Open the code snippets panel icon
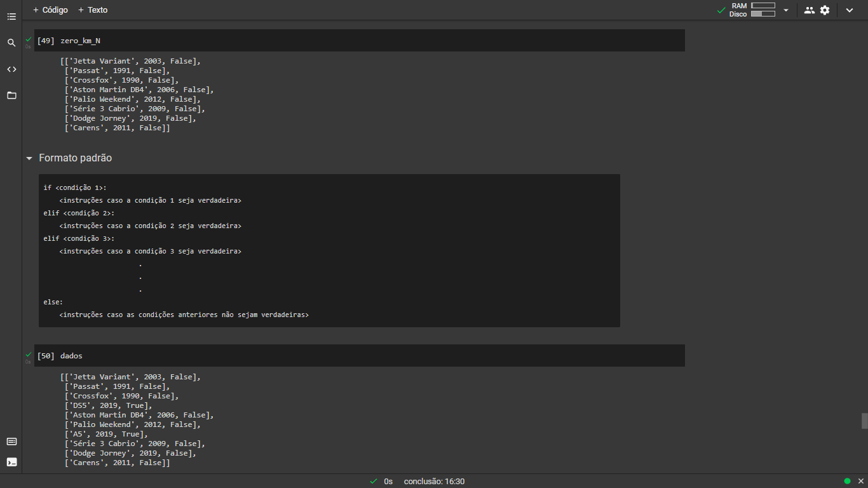Screen dimensions: 868x488 pyautogui.click(x=11, y=69)
